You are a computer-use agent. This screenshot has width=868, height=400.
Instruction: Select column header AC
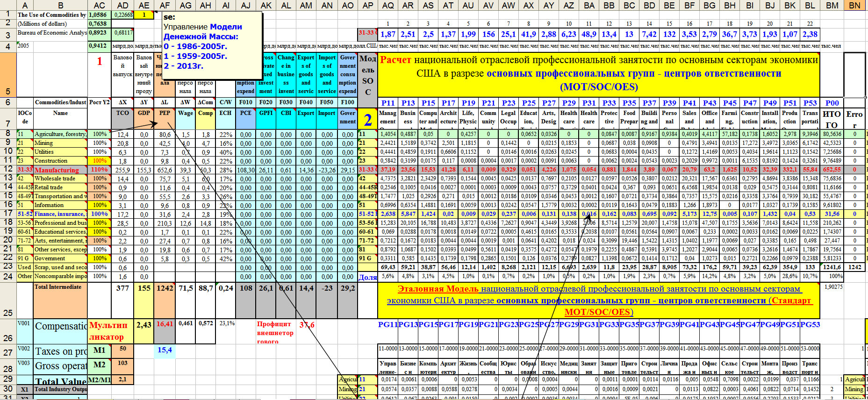point(99,5)
